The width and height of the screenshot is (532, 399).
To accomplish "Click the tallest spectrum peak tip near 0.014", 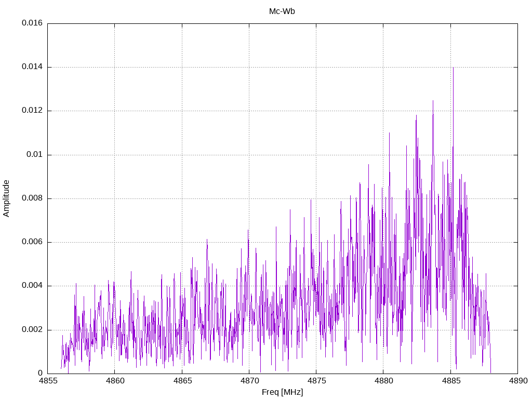I will [453, 68].
